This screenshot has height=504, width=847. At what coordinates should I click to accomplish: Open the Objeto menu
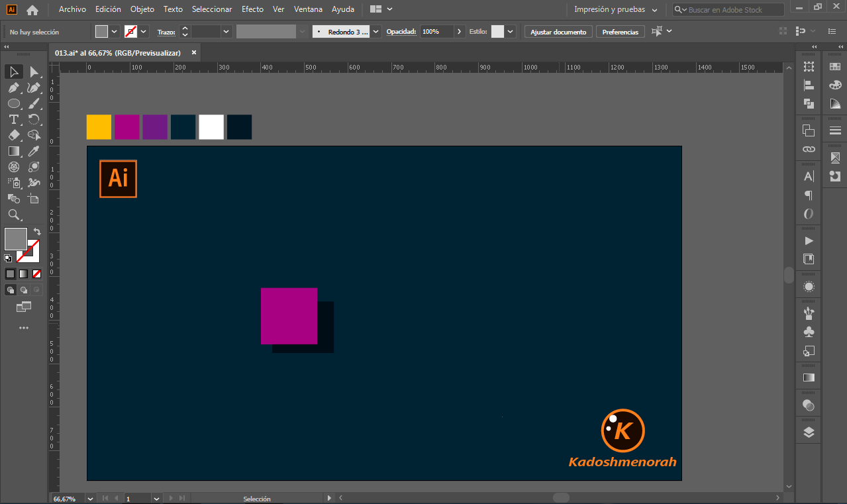click(x=142, y=10)
